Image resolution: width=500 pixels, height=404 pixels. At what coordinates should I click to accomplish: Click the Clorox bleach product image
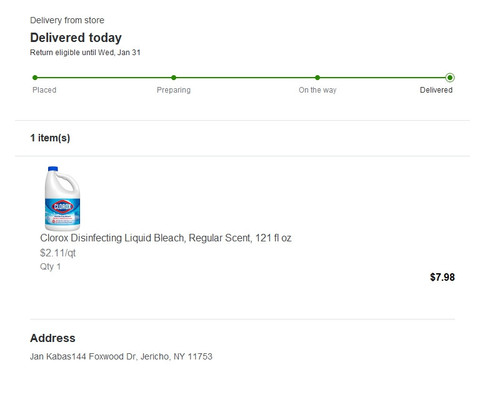coord(62,198)
